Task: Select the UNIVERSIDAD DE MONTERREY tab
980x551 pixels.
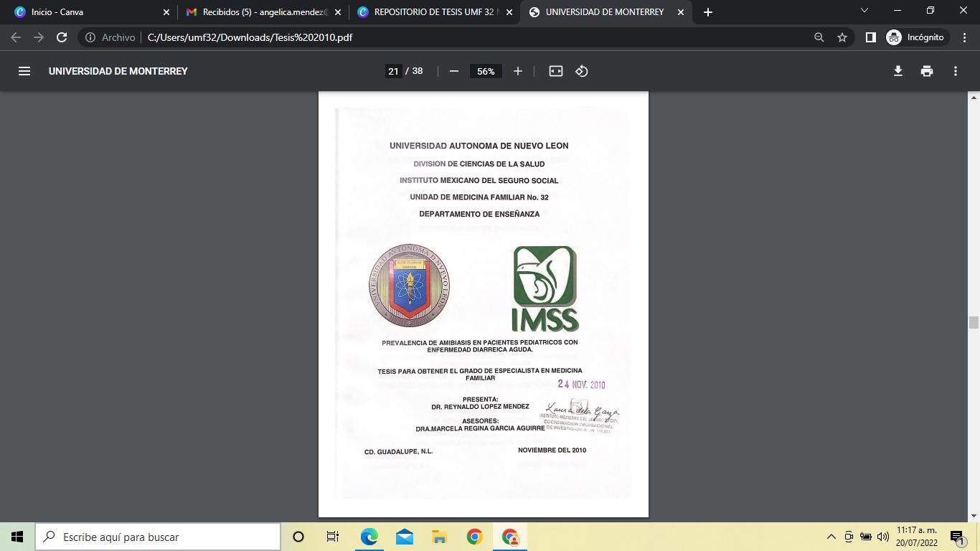Action: click(x=606, y=12)
